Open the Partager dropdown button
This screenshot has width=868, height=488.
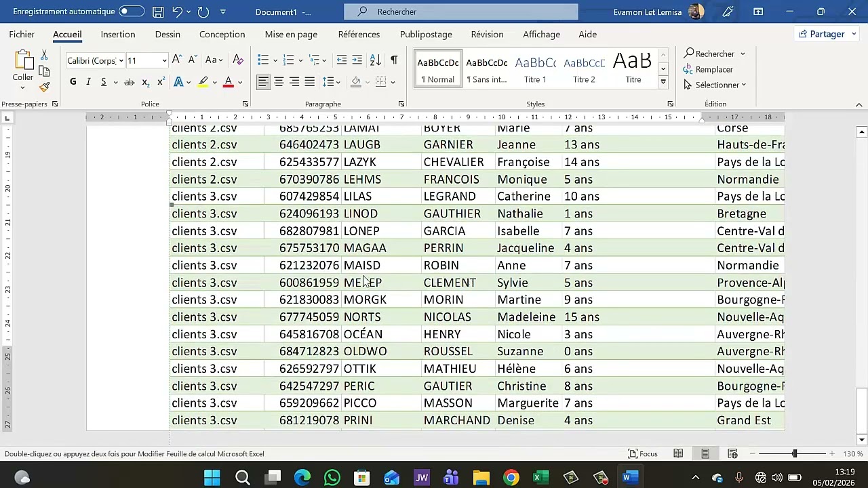pos(827,34)
